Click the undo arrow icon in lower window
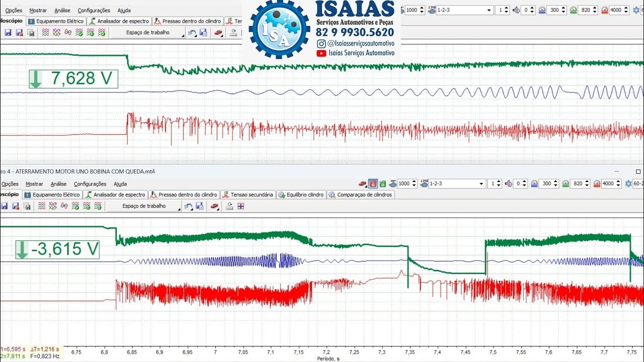The image size is (644, 362). pyautogui.click(x=189, y=206)
